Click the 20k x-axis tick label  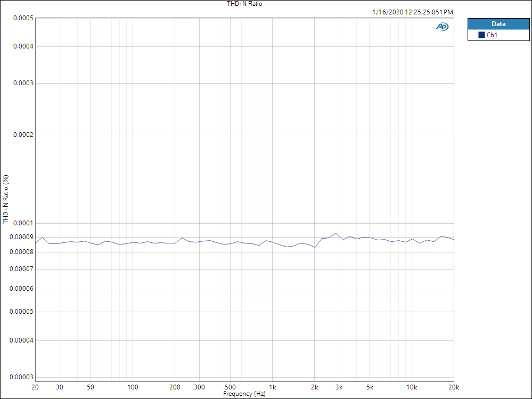454,387
